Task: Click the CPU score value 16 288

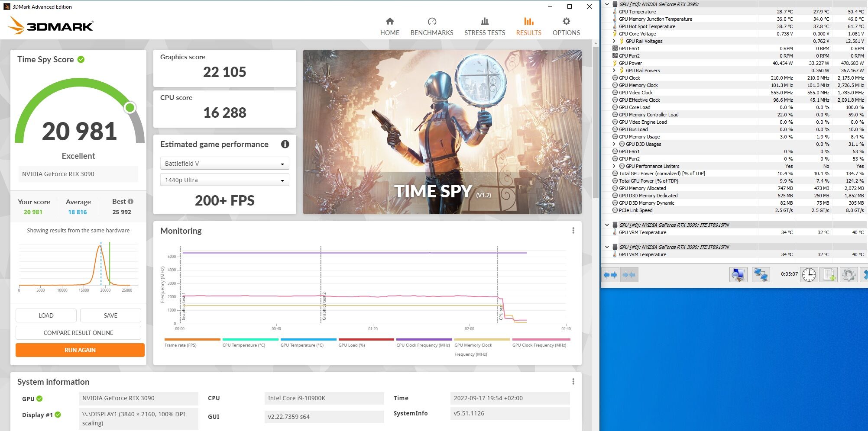Action: (x=224, y=113)
